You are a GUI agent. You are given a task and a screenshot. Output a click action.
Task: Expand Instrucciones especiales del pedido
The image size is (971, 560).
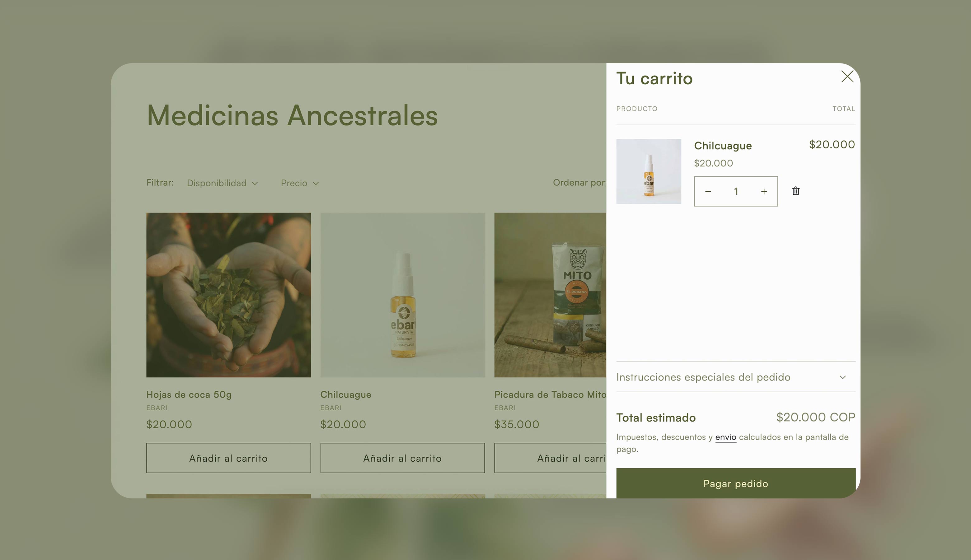(x=703, y=377)
